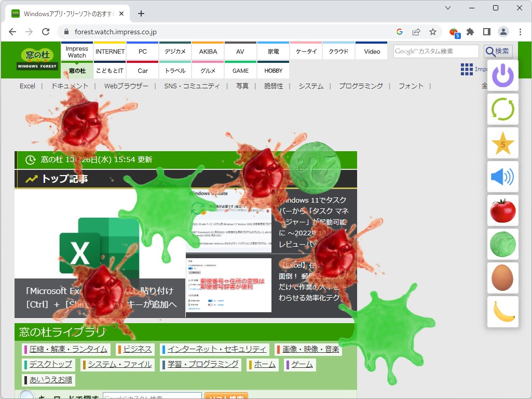Screen dimensions: 532x399
Task: Pick the egg icon in the game sidebar
Action: point(502,277)
